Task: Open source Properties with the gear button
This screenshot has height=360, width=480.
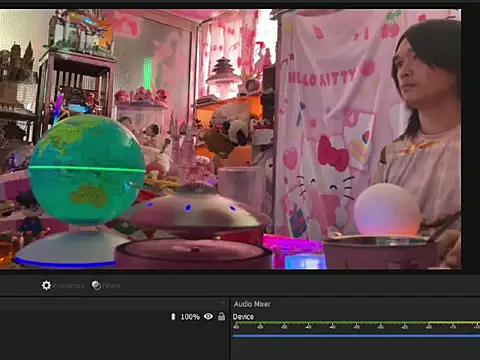Action: pyautogui.click(x=63, y=286)
